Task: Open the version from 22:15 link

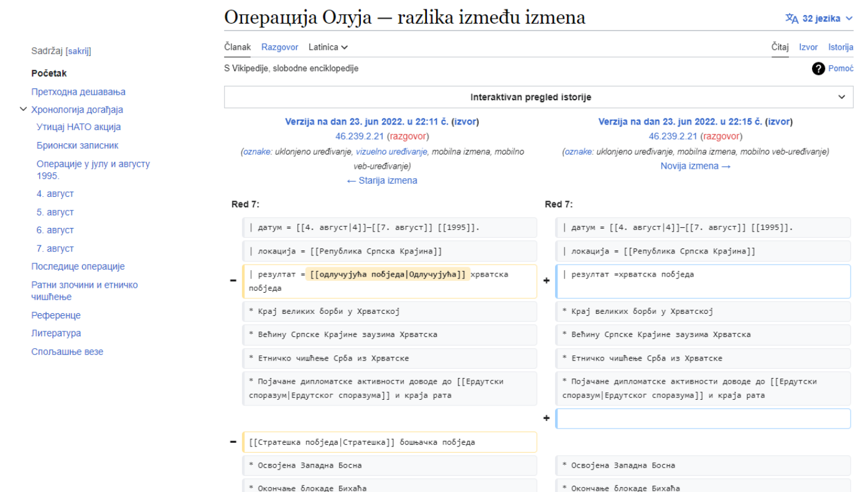Action: click(680, 121)
